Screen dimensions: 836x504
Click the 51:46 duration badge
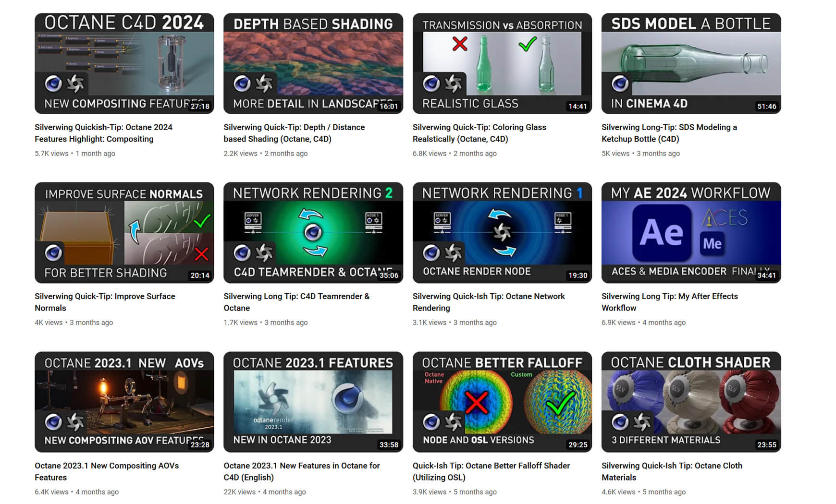[x=767, y=106]
